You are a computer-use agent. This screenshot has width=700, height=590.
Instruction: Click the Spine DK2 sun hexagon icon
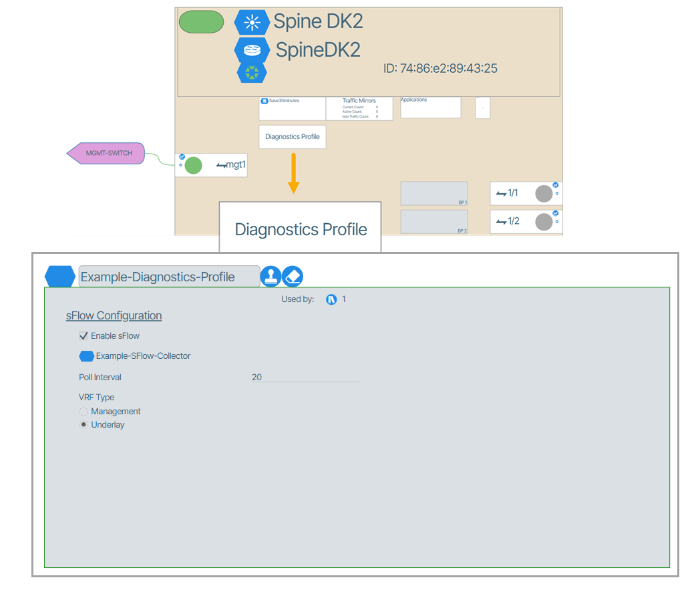(251, 22)
